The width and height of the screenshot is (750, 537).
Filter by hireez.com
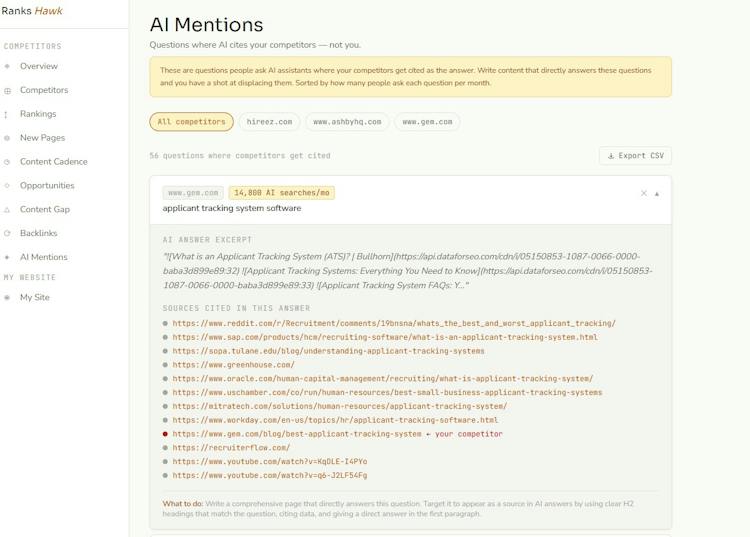click(269, 122)
